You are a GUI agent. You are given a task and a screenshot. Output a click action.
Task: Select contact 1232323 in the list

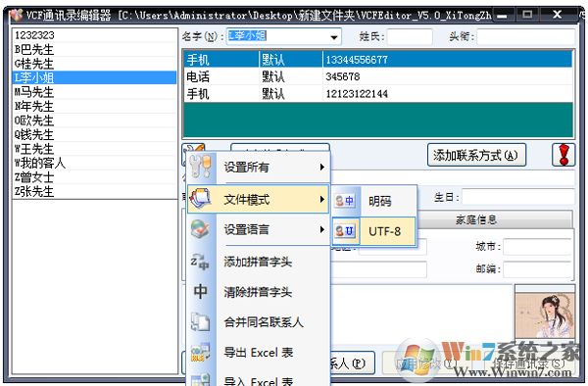94,35
